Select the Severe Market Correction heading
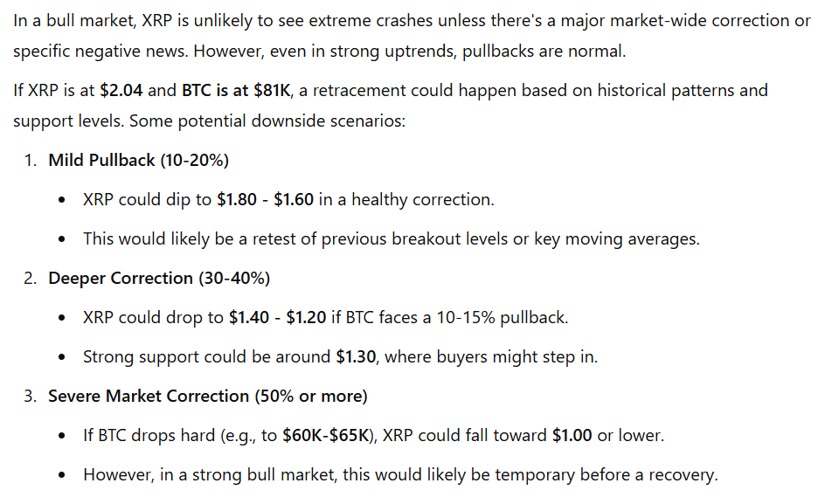Image resolution: width=818 pixels, height=504 pixels. click(208, 396)
